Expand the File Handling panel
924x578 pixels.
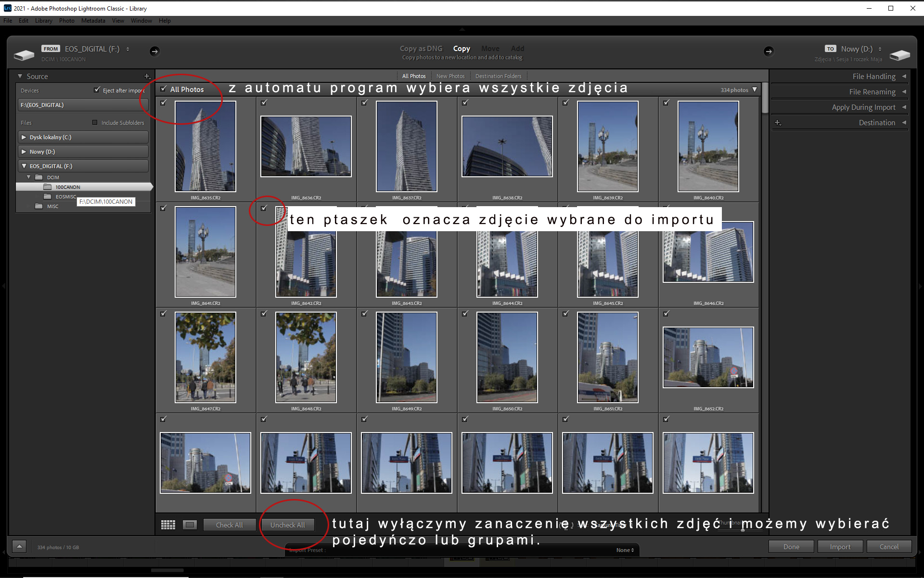pyautogui.click(x=873, y=76)
